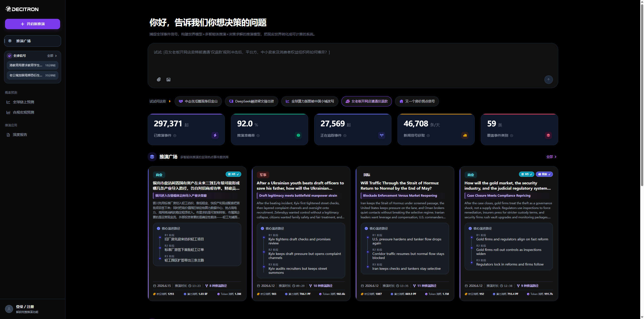Open the gold market security industry card title
Viewport: 644px width, 319px height.
tap(507, 186)
